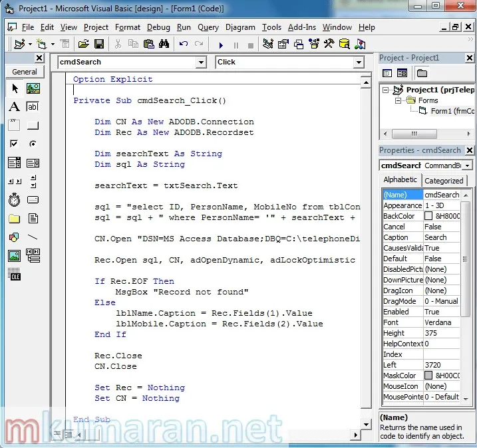Select the Timer control tool
Screen dimensions: 477x448
[x=14, y=199]
